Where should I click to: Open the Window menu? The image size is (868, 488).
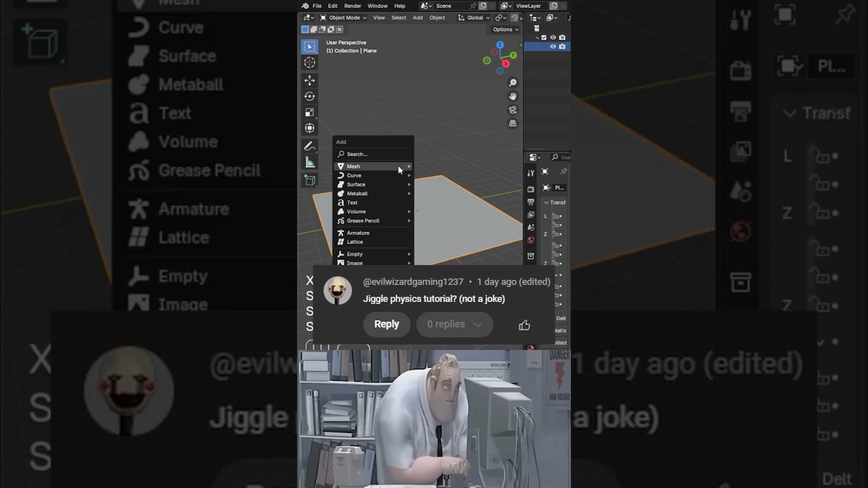click(x=378, y=6)
